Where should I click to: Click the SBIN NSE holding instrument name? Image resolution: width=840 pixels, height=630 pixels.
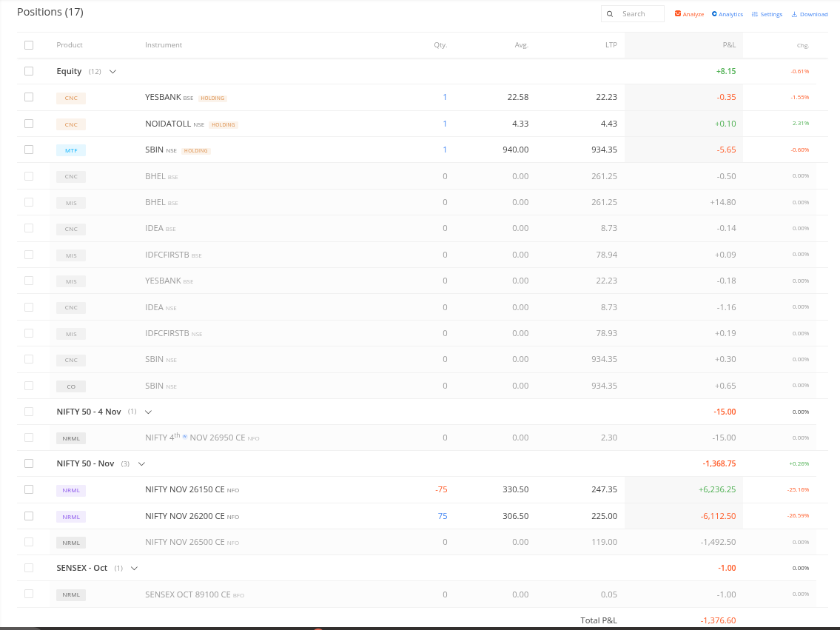pyautogui.click(x=155, y=150)
